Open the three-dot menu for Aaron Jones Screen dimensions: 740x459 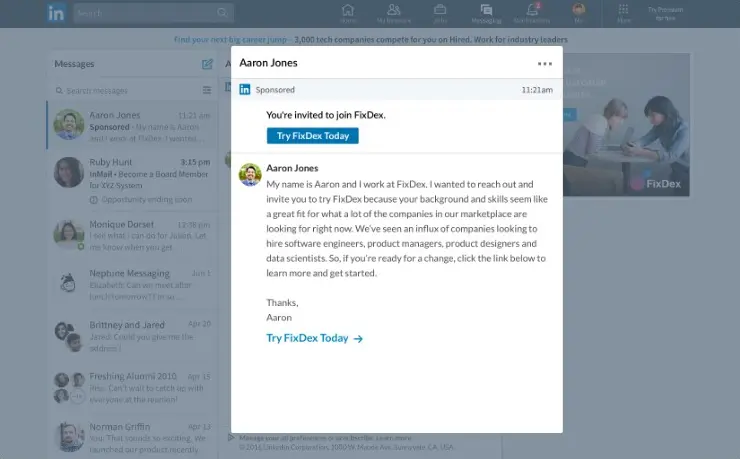544,63
